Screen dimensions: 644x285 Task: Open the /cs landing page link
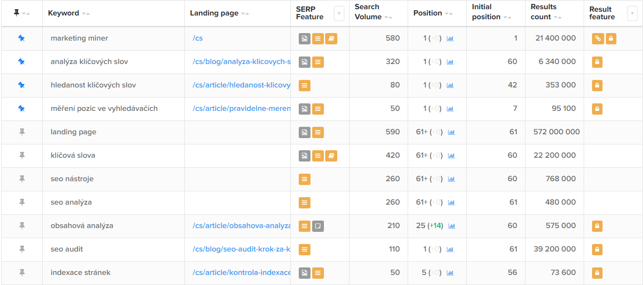point(198,39)
